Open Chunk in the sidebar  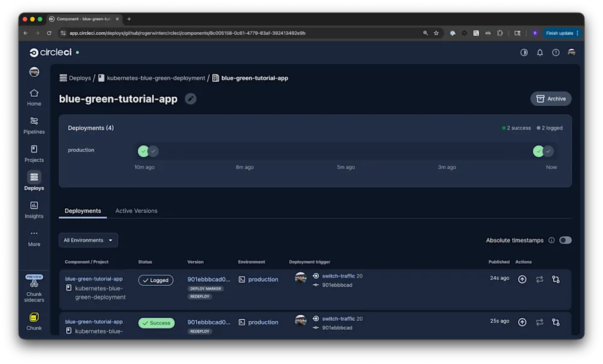(x=34, y=322)
